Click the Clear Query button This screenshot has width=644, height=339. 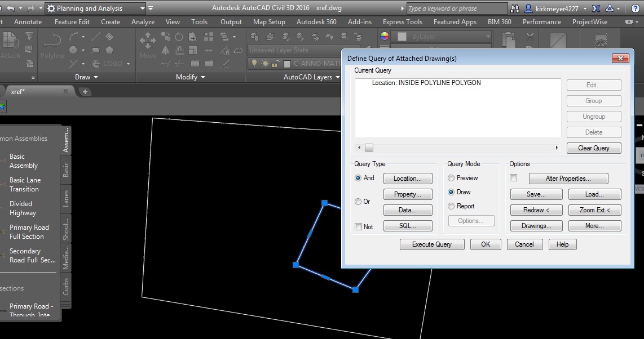coord(594,148)
